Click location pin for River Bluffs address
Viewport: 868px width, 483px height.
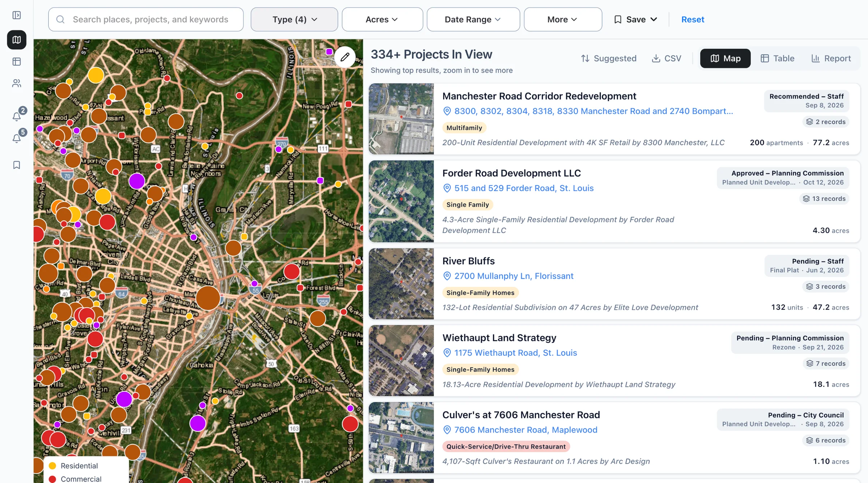447,276
